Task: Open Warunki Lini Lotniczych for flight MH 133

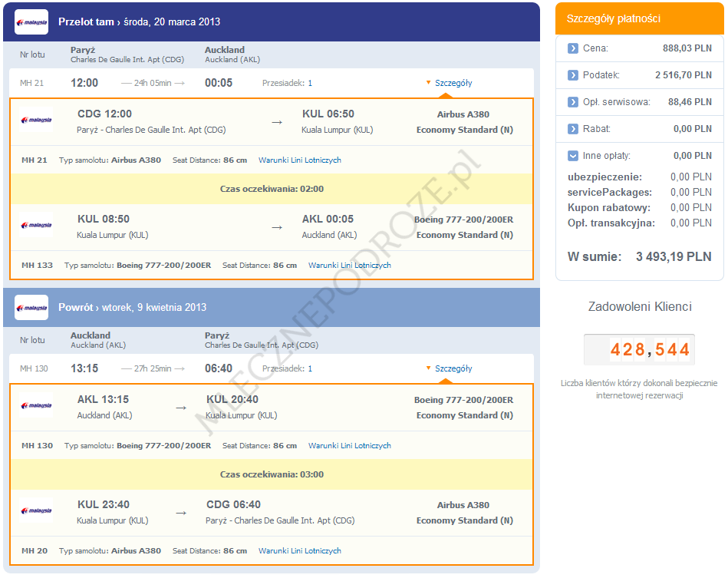Action: click(349, 266)
